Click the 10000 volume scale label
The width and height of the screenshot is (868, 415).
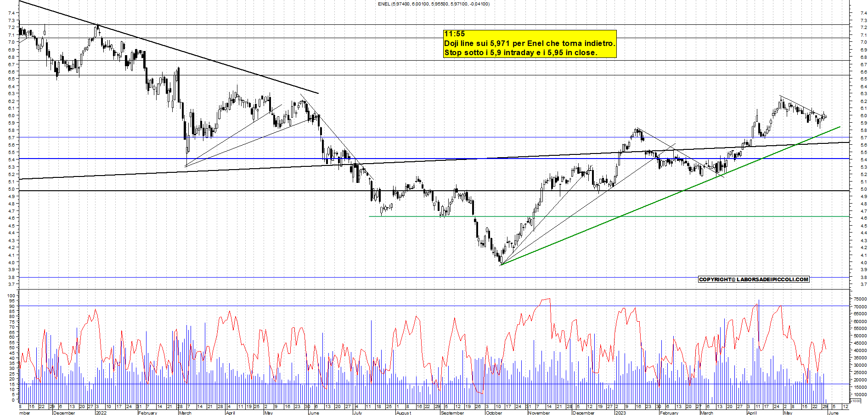pos(860,395)
